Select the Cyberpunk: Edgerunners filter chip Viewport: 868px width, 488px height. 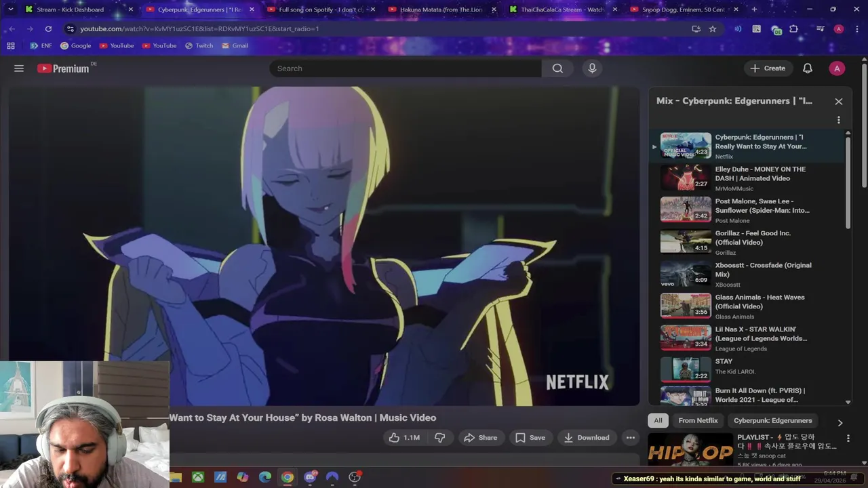tap(772, 421)
